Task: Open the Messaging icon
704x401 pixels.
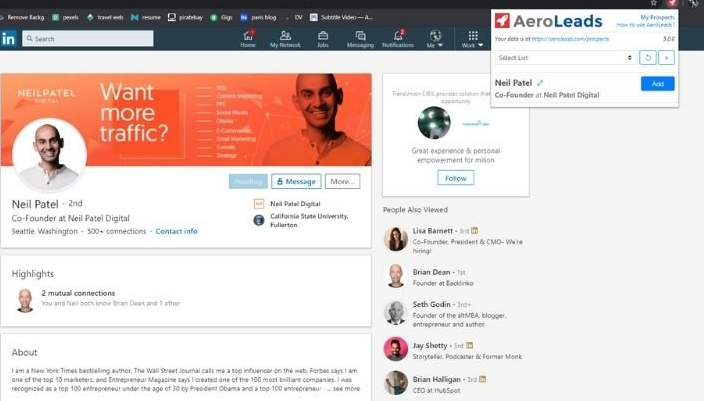Action: pos(360,39)
